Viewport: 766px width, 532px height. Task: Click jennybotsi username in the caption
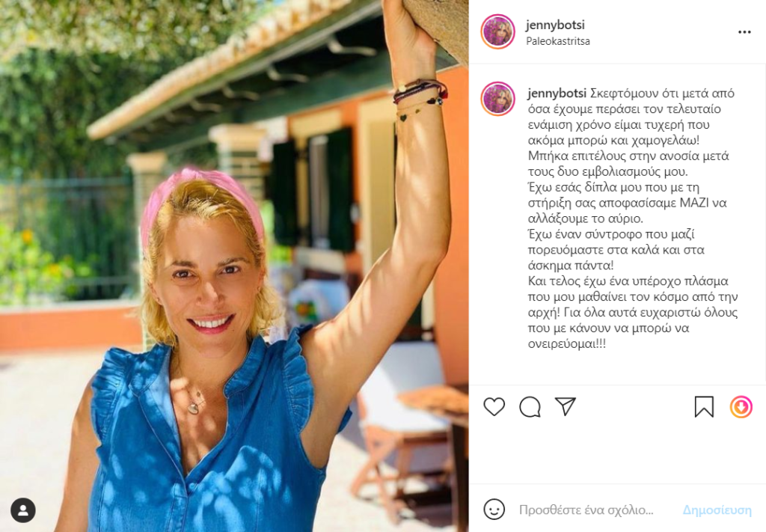click(557, 94)
